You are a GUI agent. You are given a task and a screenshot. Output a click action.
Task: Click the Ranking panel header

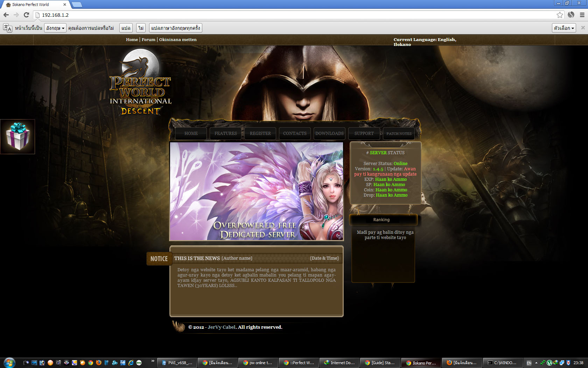(383, 220)
